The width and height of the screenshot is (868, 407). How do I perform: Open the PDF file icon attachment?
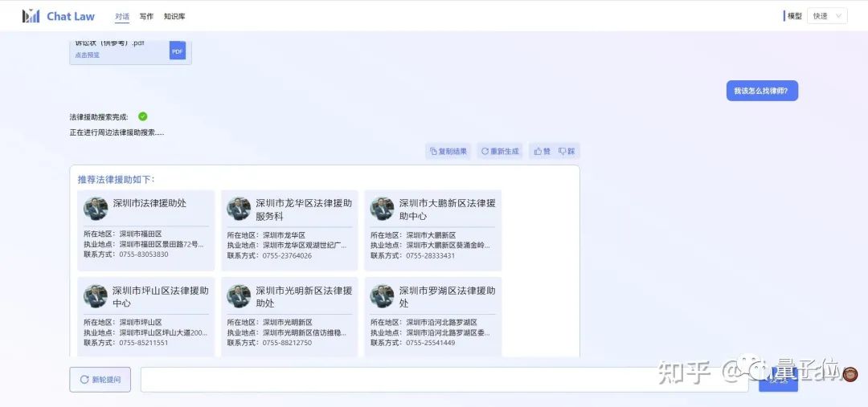pos(177,51)
